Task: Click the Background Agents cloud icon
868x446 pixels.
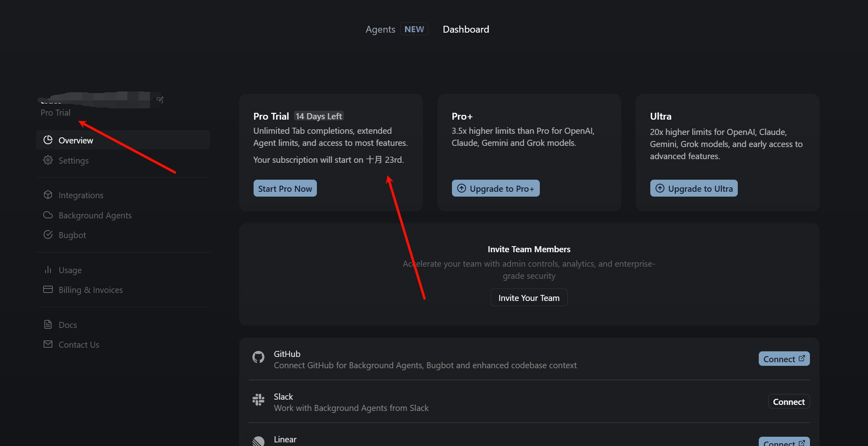Action: (x=48, y=215)
